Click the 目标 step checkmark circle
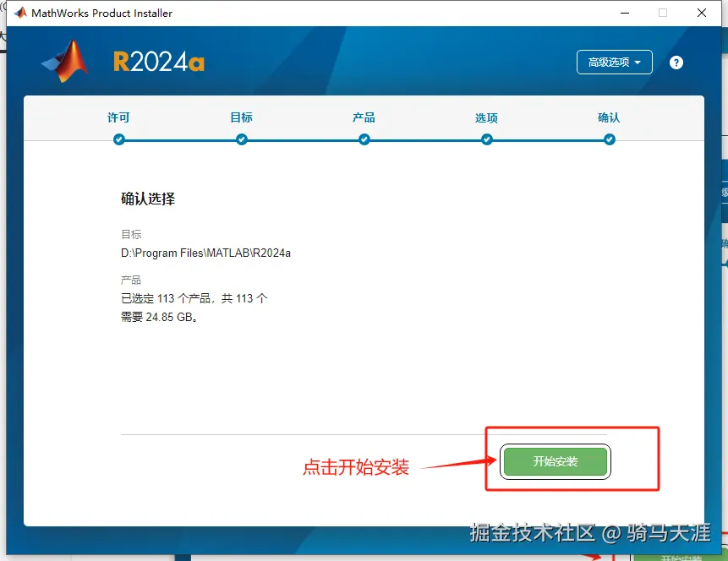The width and height of the screenshot is (728, 561). click(x=242, y=139)
